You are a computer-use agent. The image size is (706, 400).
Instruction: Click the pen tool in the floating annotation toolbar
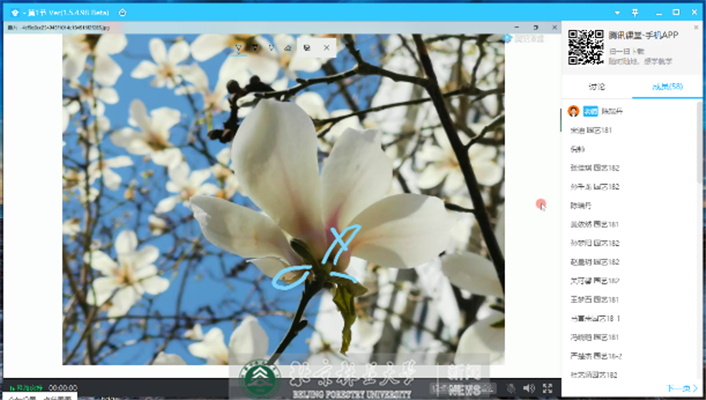(240, 47)
